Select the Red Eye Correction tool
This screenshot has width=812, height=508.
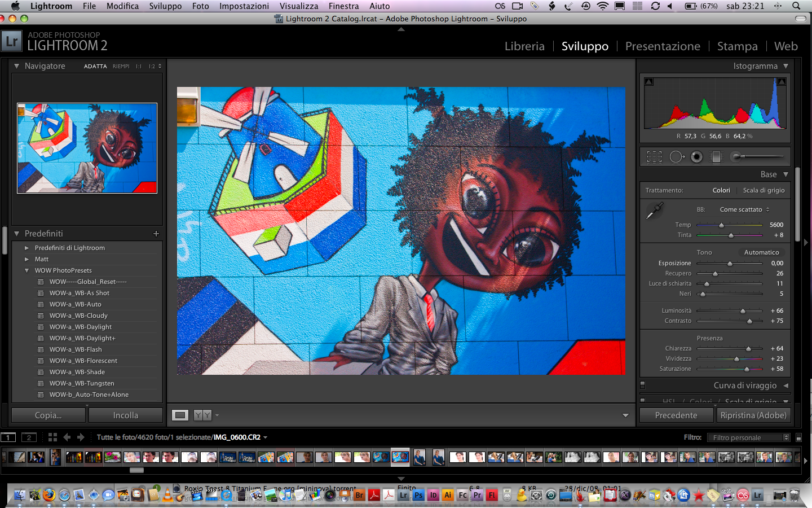pos(697,157)
